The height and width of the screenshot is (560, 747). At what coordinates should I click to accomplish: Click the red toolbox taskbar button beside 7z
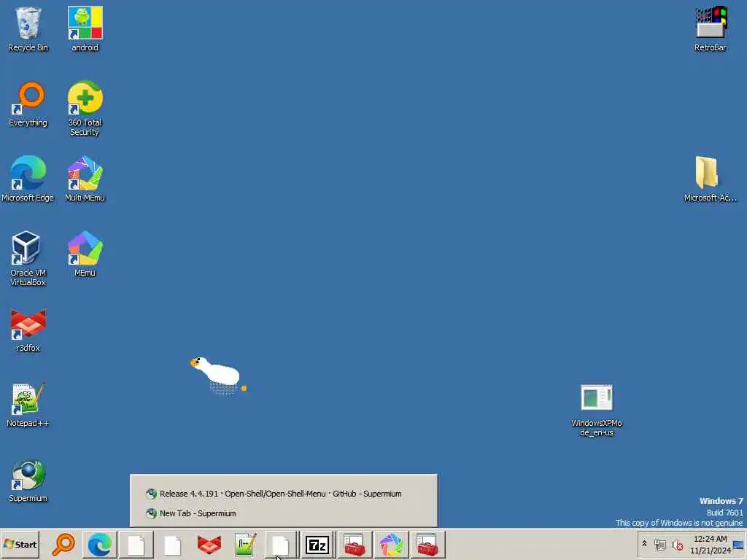355,544
